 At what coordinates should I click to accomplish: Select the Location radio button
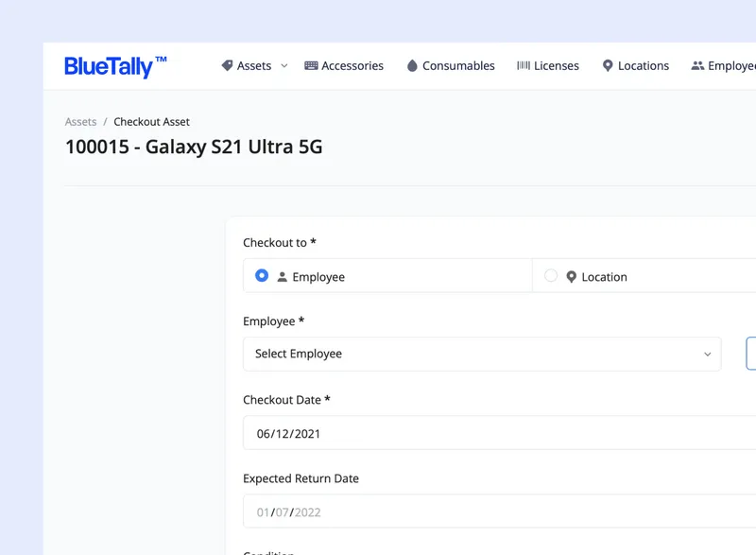[551, 275]
